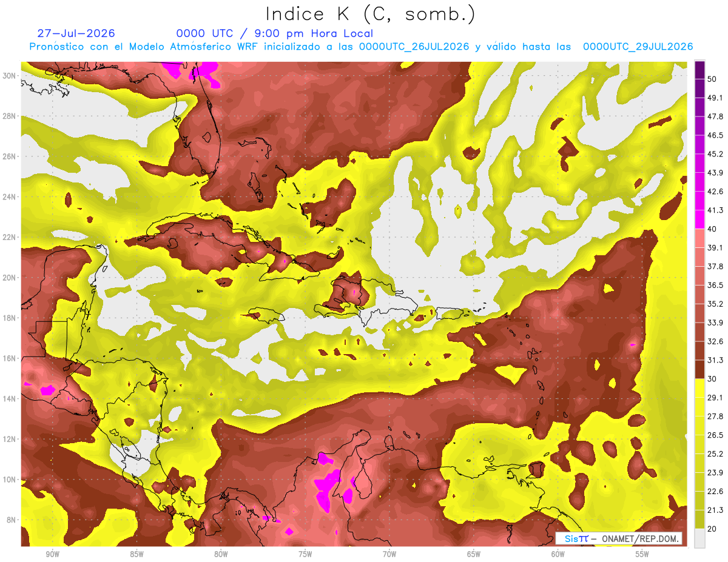Click the latitude label "16N"
This screenshot has height=562, width=728.
pyautogui.click(x=10, y=358)
